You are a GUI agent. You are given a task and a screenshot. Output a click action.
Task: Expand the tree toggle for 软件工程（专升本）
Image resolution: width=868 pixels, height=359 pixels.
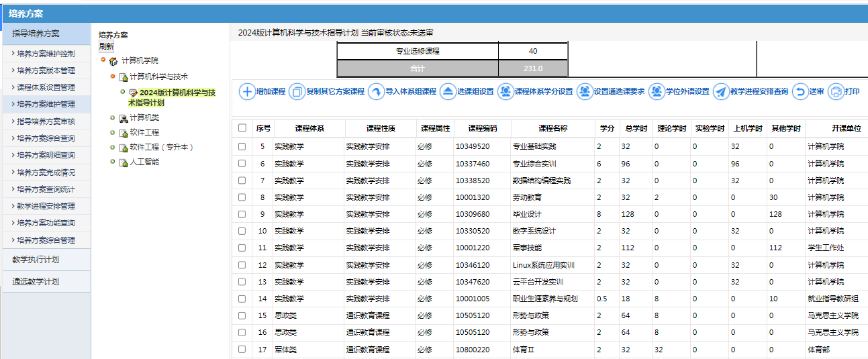(113, 146)
